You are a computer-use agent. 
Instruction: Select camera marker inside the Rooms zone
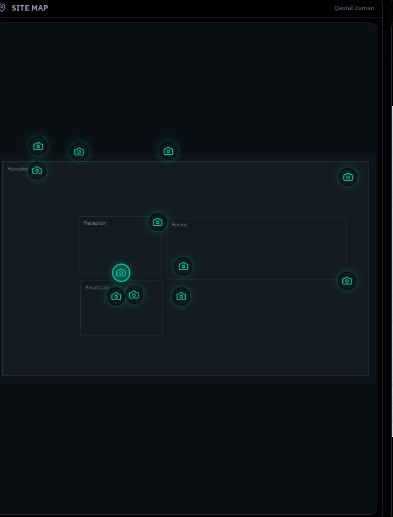[183, 266]
